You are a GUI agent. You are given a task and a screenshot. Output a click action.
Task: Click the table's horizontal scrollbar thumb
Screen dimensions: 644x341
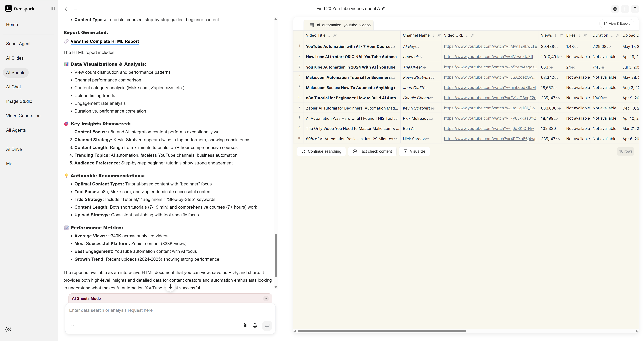(381, 331)
